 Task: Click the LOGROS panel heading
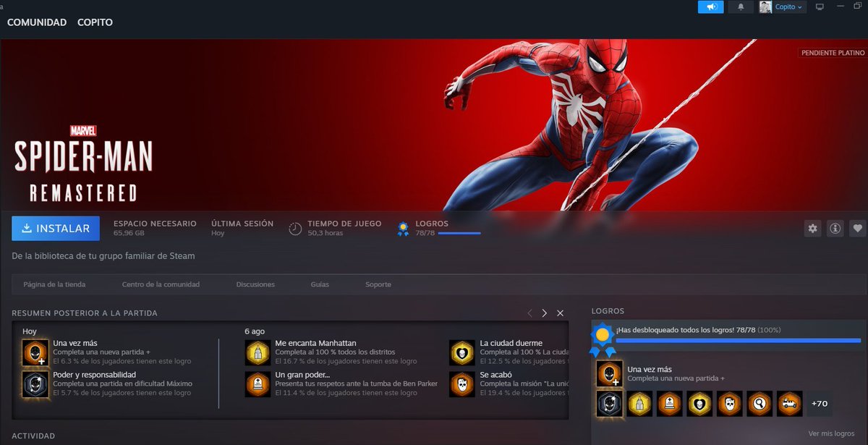[608, 311]
